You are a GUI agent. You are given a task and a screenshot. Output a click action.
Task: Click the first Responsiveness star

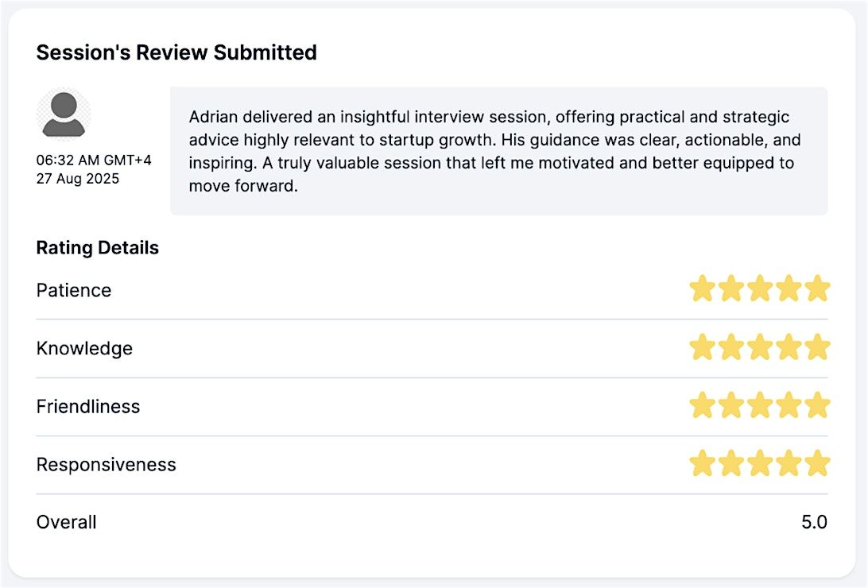(702, 463)
